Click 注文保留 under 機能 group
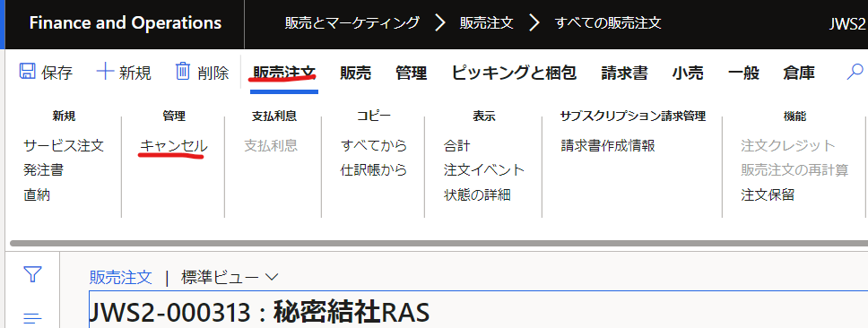This screenshot has width=868, height=328. tap(768, 194)
